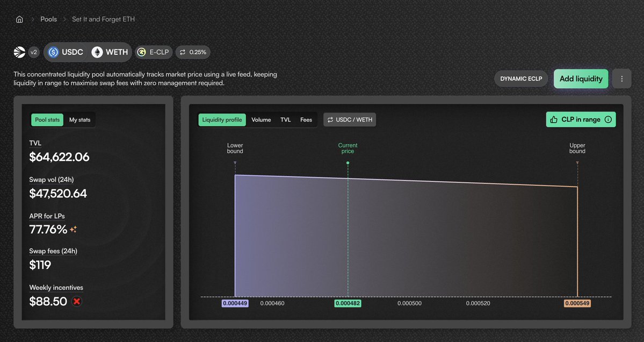Viewport: 644px width, 342px height.
Task: Select the Fees chart tab
Action: pos(306,119)
